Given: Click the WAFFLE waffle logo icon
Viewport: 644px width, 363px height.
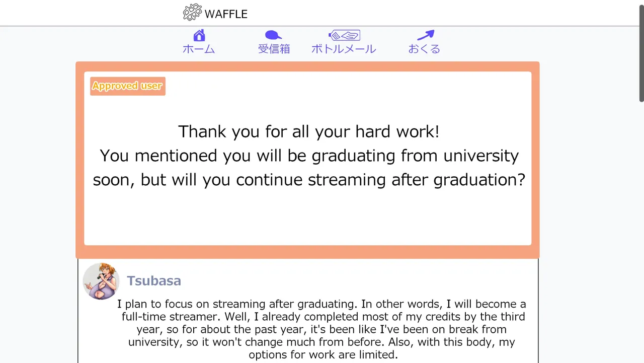Looking at the screenshot, I should pos(192,13).
